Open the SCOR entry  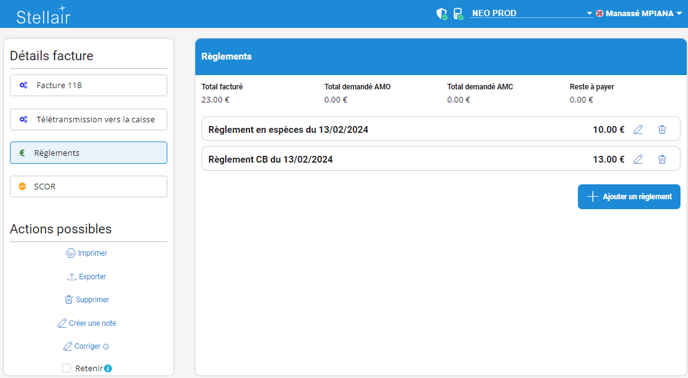89,187
